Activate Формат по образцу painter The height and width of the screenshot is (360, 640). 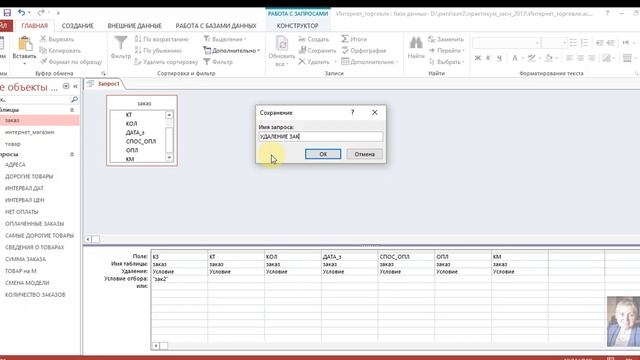click(71, 62)
